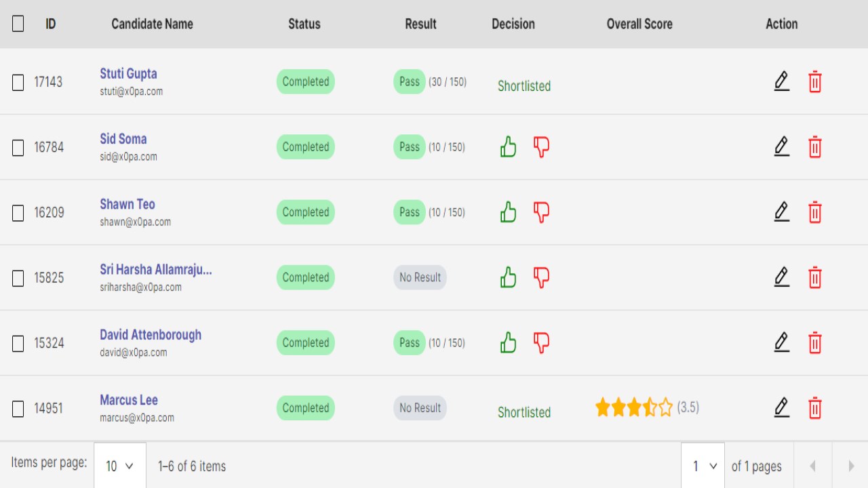Open the items per page dropdown
The image size is (868, 488).
[120, 466]
